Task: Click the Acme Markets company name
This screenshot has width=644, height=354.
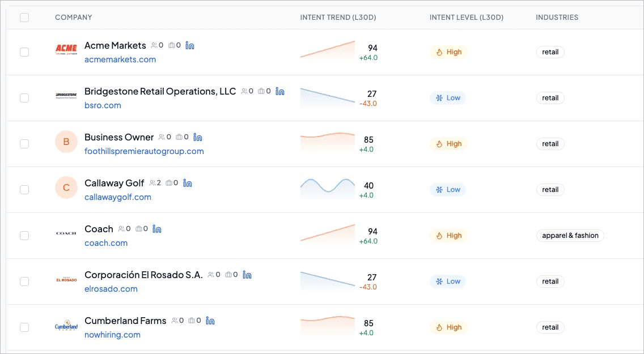Action: pyautogui.click(x=115, y=45)
